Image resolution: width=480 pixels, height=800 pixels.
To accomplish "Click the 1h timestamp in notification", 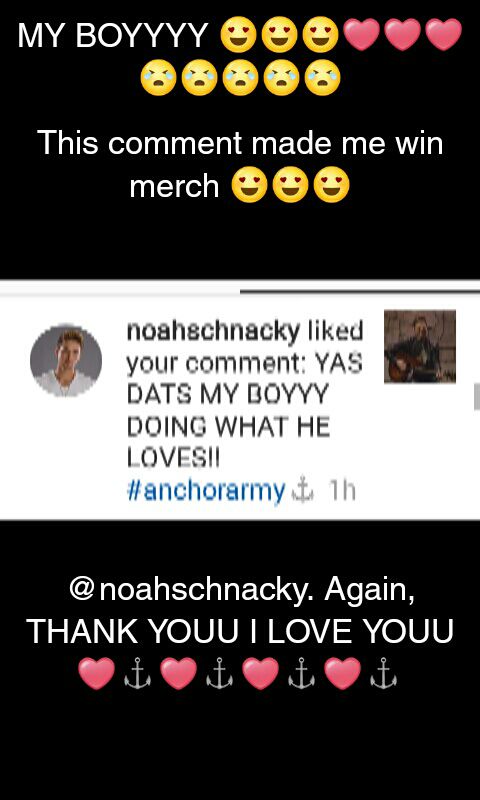I will point(342,492).
